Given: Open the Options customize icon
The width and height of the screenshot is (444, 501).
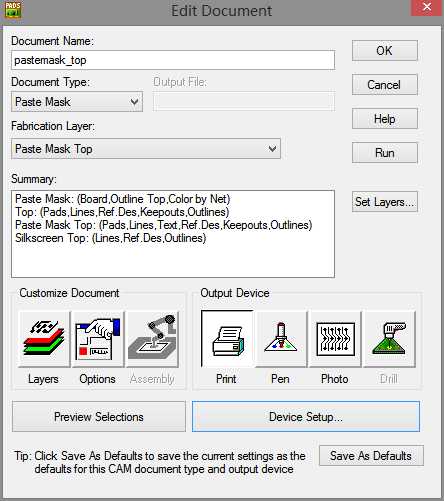Looking at the screenshot, I should click(x=98, y=339).
